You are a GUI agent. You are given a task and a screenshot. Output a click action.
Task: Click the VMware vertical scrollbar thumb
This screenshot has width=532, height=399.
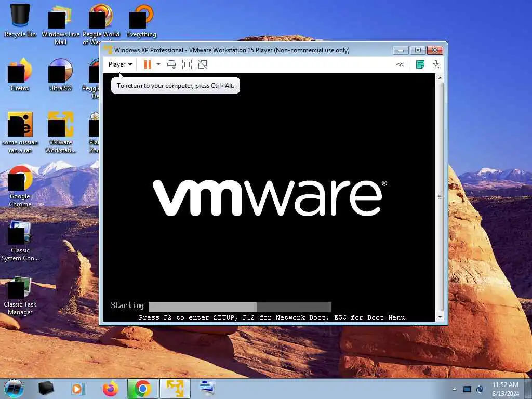coord(440,197)
